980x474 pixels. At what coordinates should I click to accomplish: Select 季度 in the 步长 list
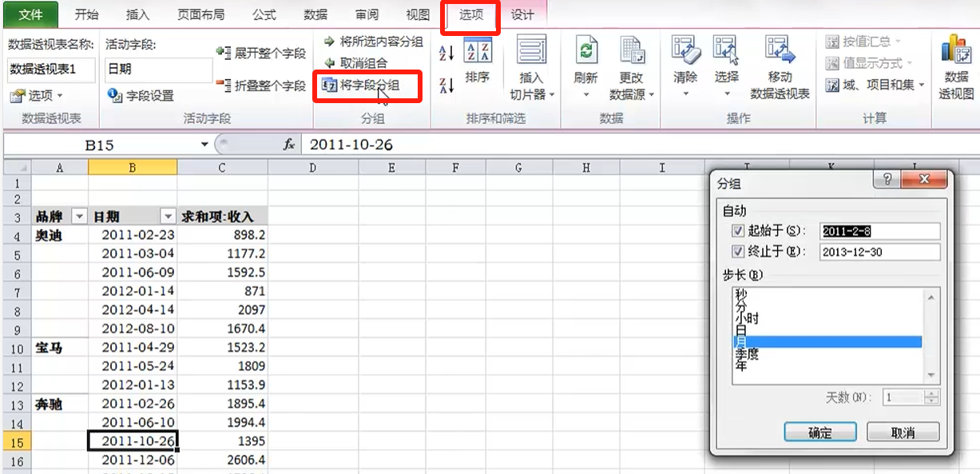click(827, 353)
